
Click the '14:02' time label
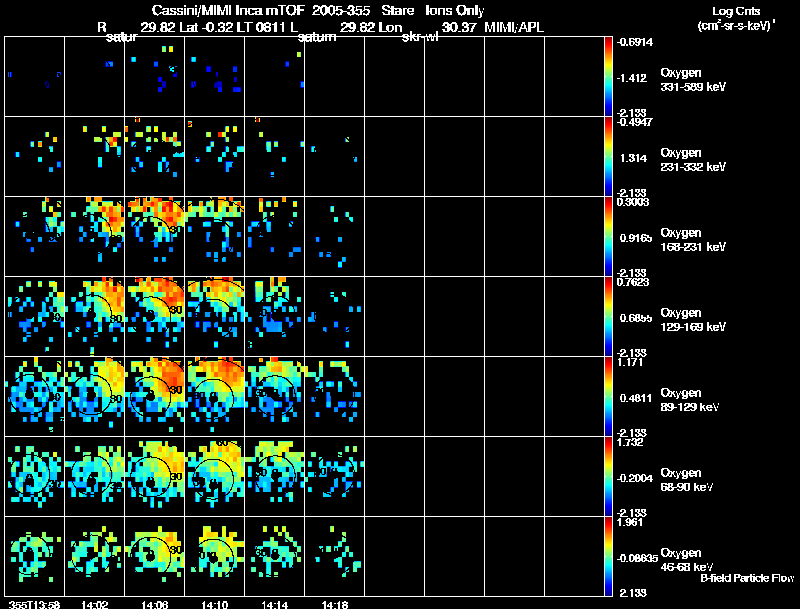pyautogui.click(x=94, y=604)
